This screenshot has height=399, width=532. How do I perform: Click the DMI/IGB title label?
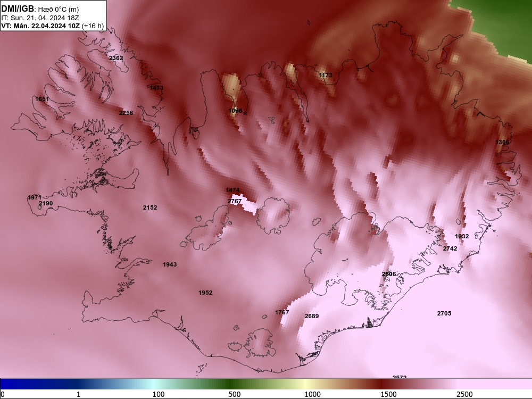click(18, 9)
